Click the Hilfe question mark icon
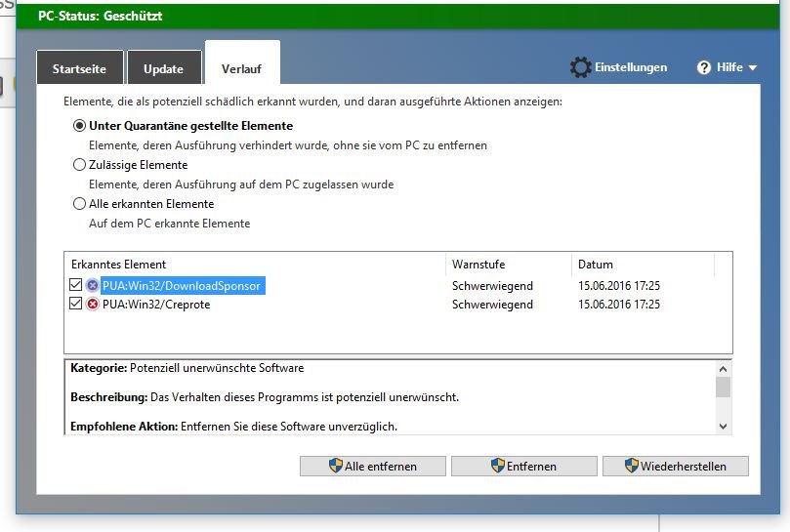Viewport: 790px width, 532px height. click(x=704, y=67)
